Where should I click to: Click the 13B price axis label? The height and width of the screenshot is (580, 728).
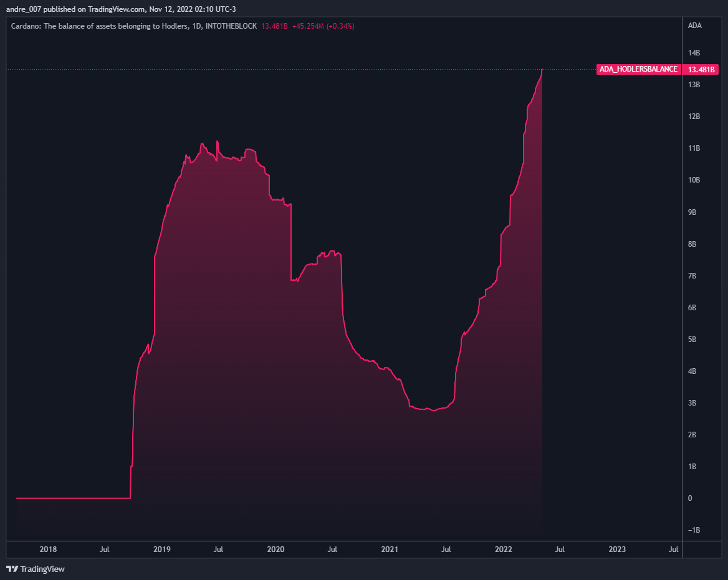coord(694,85)
